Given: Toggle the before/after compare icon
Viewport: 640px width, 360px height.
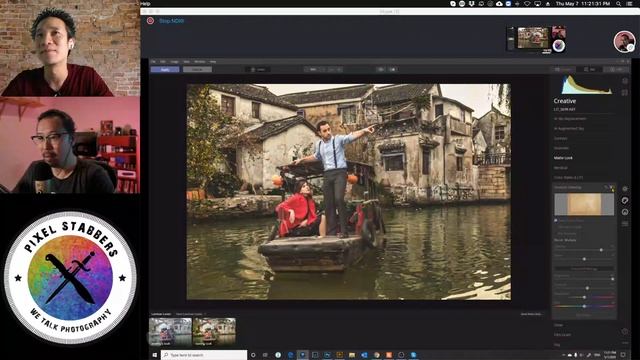Looking at the screenshot, I should [392, 69].
